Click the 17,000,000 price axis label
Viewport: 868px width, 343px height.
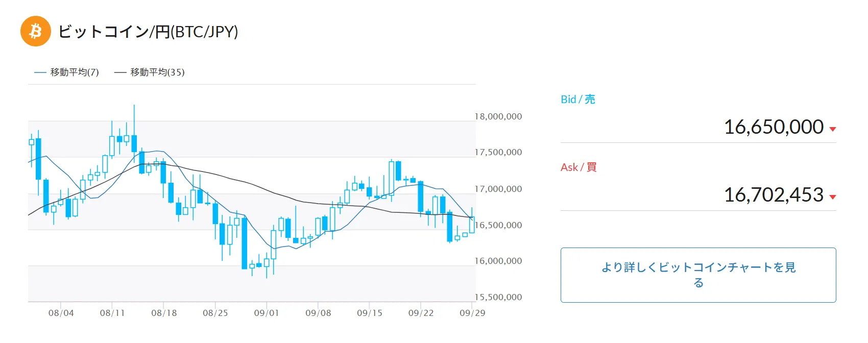[x=498, y=189]
